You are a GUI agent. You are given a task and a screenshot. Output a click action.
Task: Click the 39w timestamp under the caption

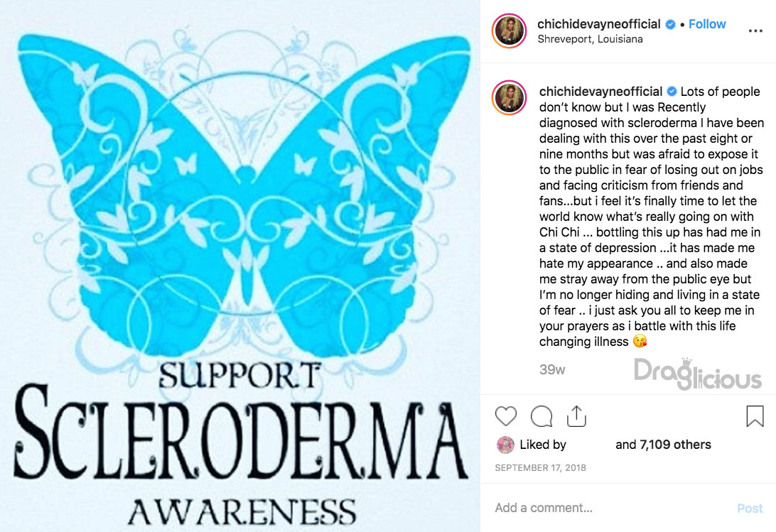click(x=552, y=369)
